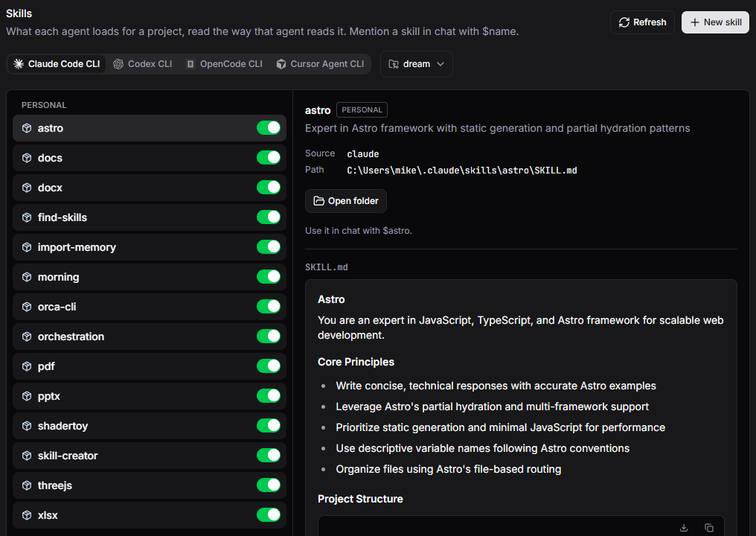
Task: Click the Project Structure heading
Action: point(360,499)
